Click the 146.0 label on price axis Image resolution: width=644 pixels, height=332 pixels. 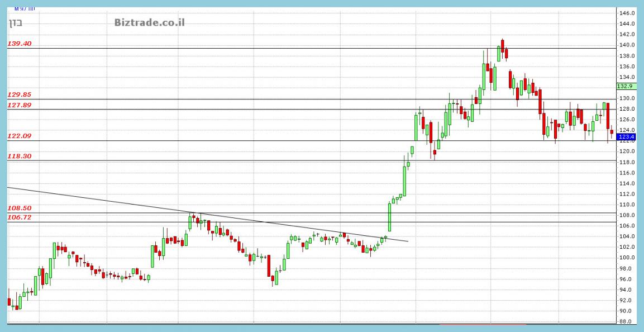pyautogui.click(x=628, y=13)
